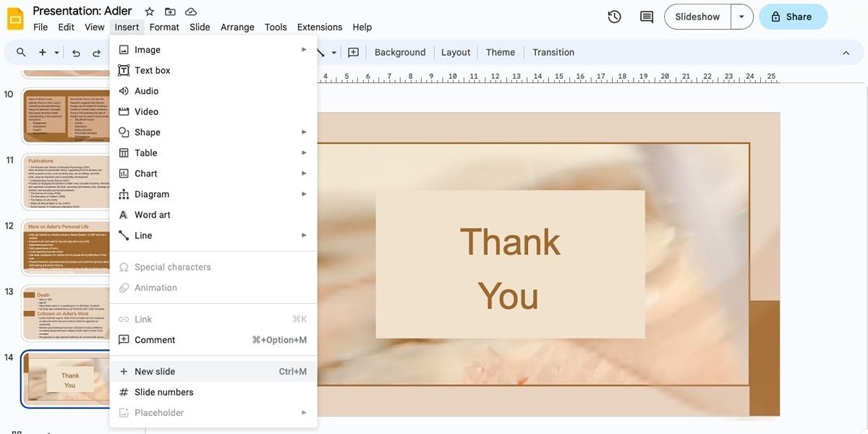Click the Undo icon

tap(75, 51)
